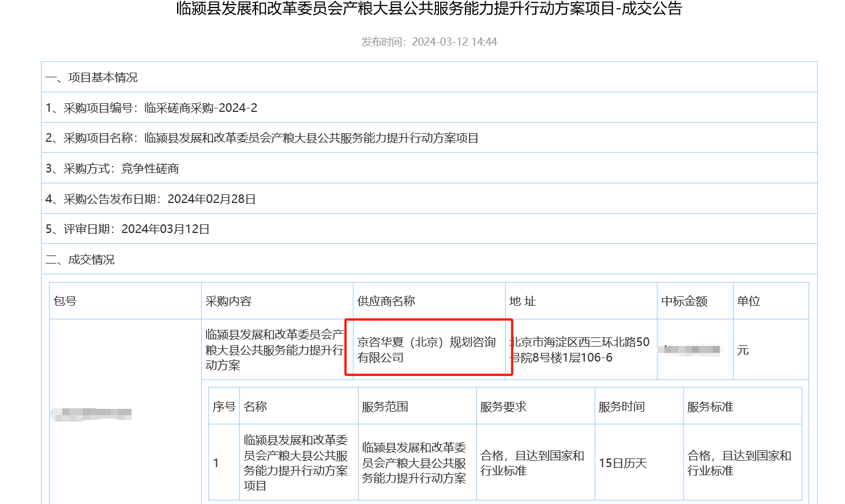Click the section two row 成交情况
Screen dimensions: 845x504
pos(429,259)
